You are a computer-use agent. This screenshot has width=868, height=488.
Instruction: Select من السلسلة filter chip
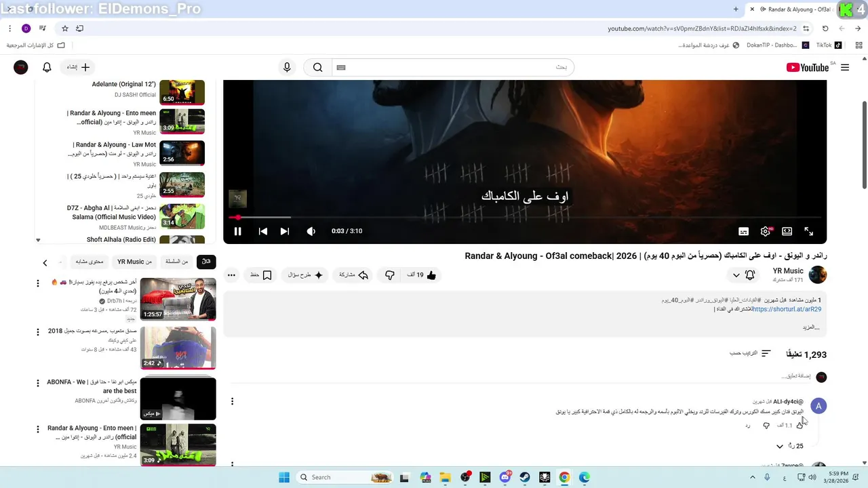coord(176,262)
